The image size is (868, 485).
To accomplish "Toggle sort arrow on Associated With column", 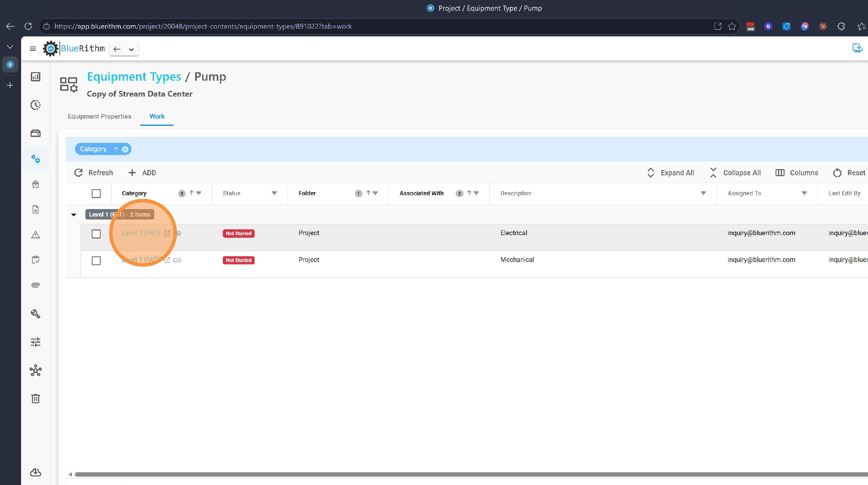I will tap(469, 193).
